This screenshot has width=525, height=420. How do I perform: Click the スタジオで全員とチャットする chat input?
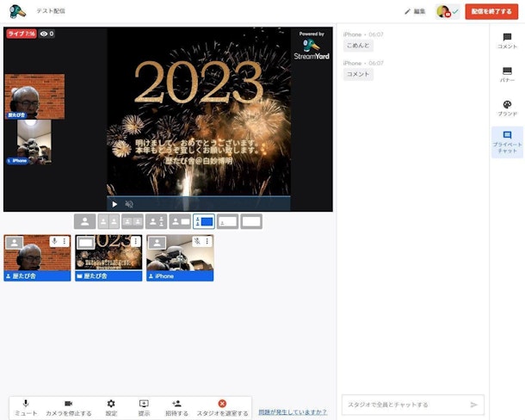405,405
